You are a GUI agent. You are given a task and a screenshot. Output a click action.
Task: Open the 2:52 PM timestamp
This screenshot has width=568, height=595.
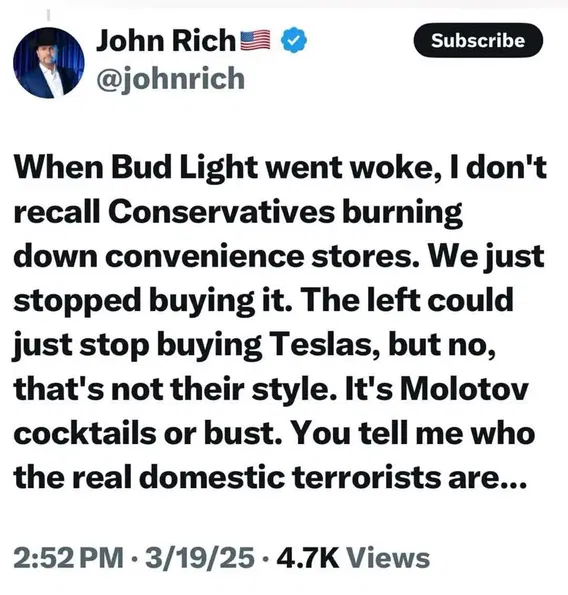(68, 558)
